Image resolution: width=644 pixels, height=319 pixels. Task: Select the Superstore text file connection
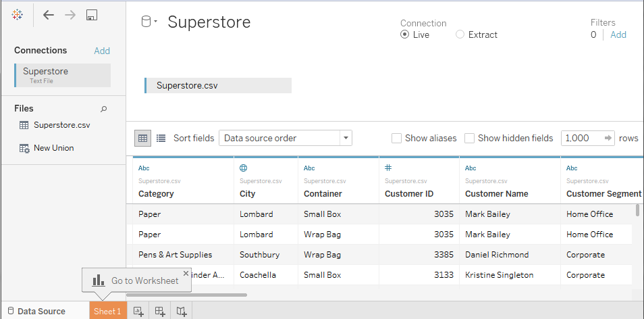pyautogui.click(x=62, y=75)
